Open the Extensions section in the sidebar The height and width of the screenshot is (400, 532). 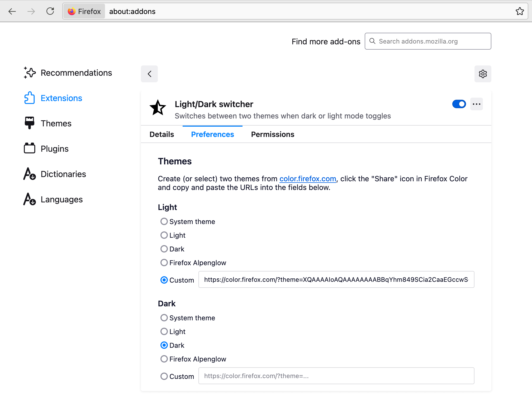(61, 98)
